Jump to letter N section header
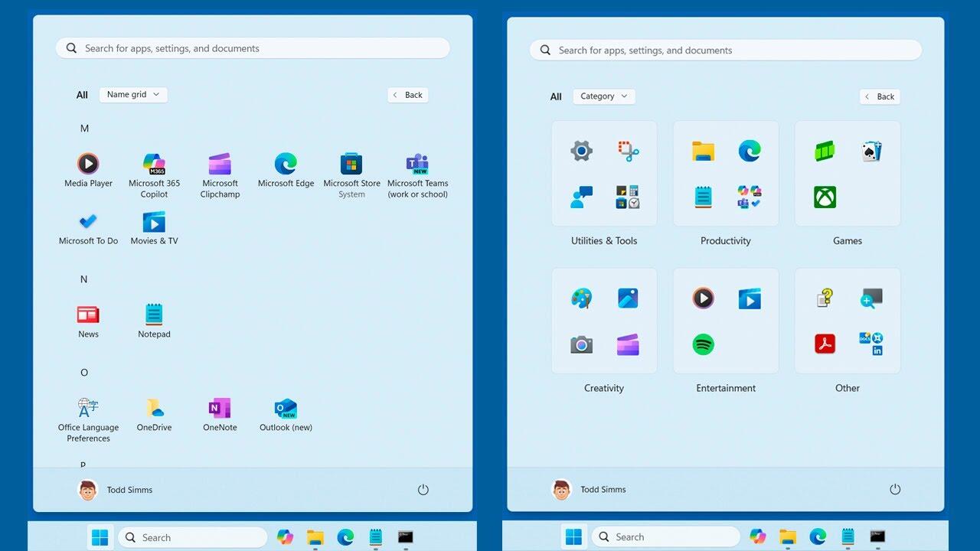 84,279
